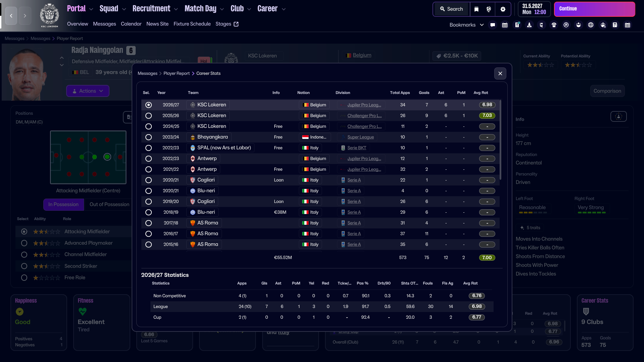Select the 2026/27 KSC Lokeren season row
The height and width of the screenshot is (362, 644).
[x=320, y=105]
